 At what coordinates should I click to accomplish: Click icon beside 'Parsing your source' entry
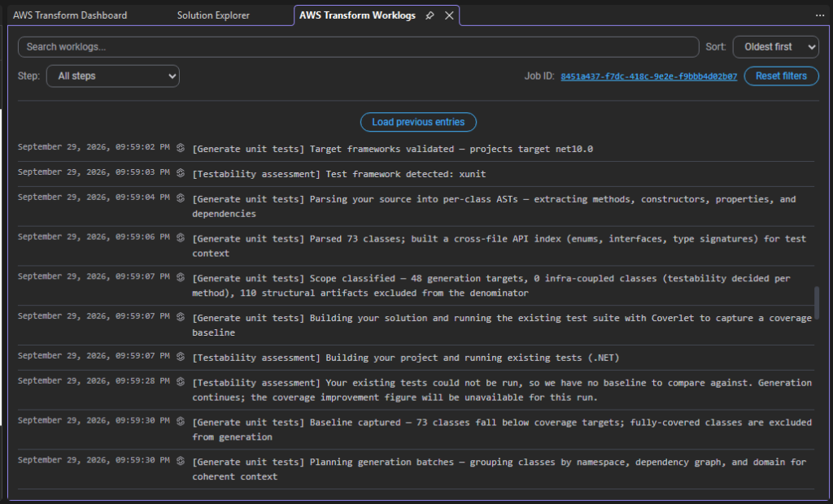point(181,198)
